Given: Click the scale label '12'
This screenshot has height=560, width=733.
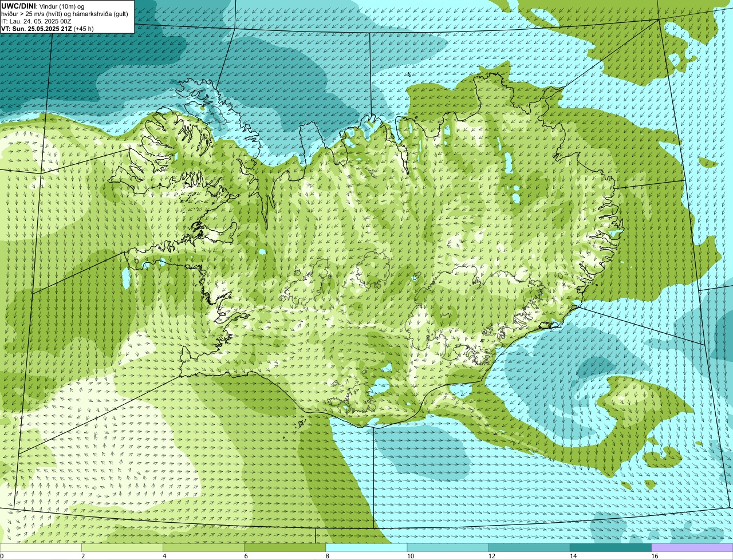Looking at the screenshot, I should 491,556.
